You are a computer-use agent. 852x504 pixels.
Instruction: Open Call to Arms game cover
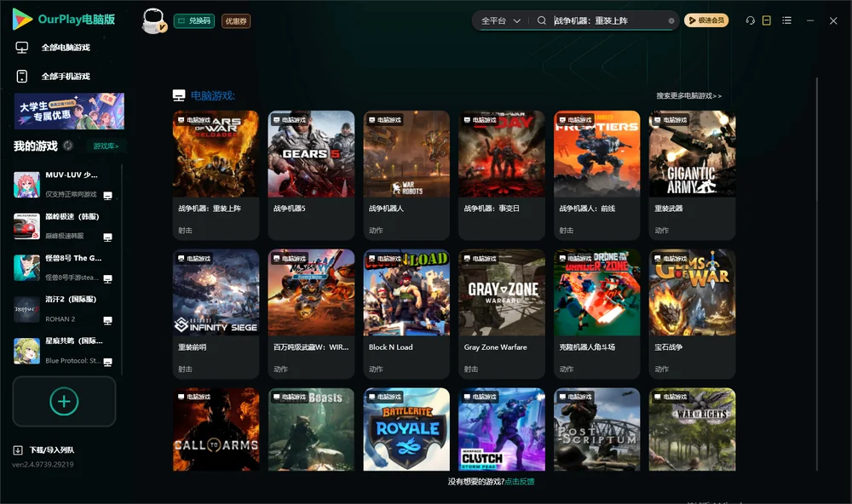pos(216,429)
